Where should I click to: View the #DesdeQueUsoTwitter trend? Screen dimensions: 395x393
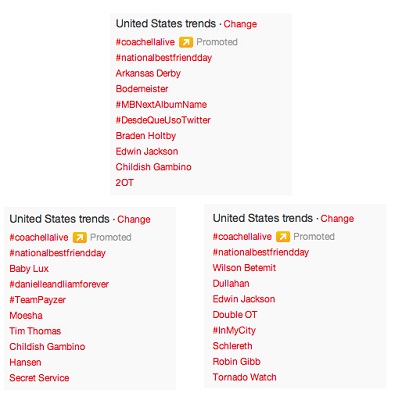163,120
